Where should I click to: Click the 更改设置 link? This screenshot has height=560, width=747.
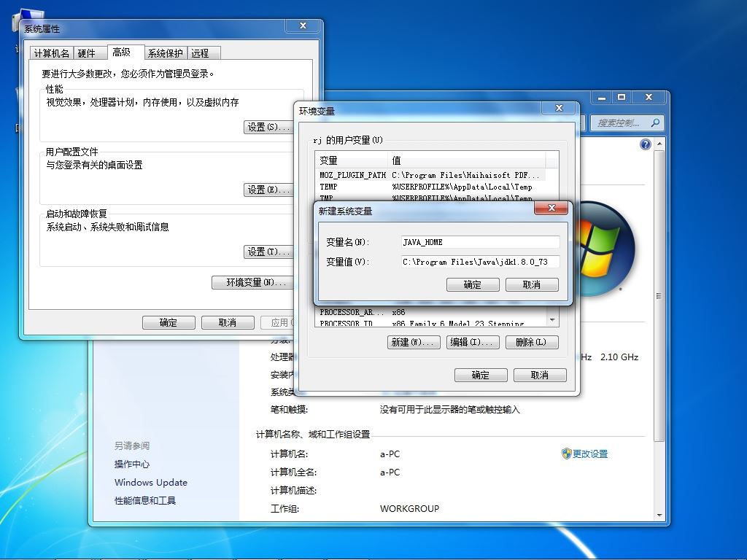tap(590, 454)
